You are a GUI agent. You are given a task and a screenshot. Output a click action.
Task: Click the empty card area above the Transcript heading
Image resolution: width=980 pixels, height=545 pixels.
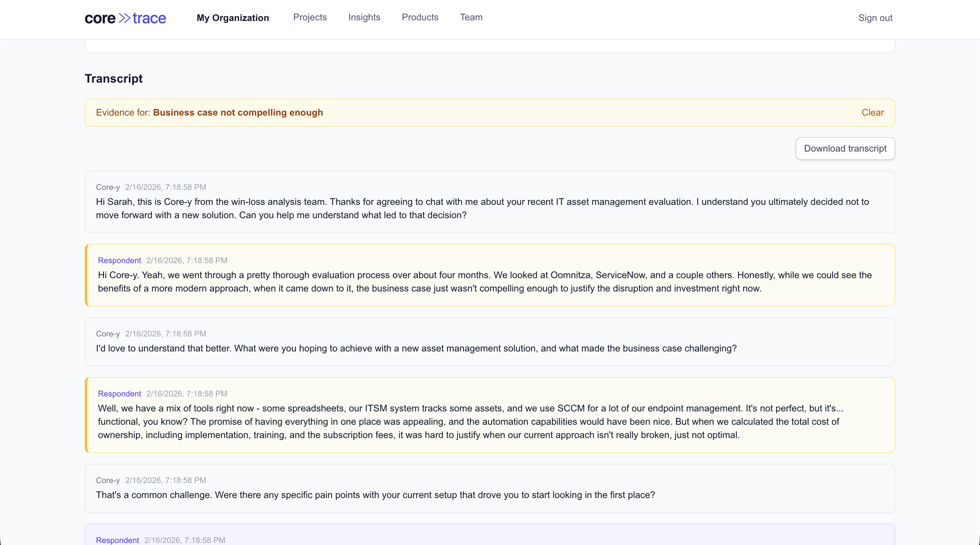[490, 42]
